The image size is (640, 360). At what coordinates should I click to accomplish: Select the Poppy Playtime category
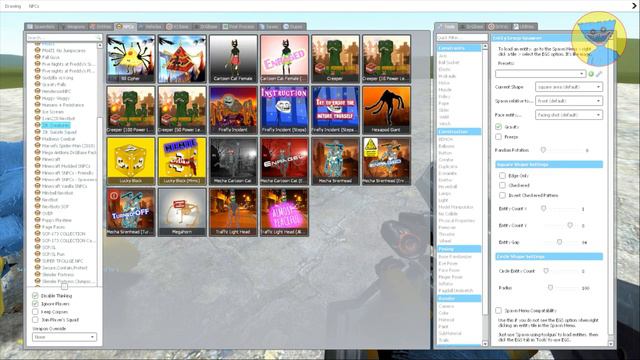click(56, 220)
